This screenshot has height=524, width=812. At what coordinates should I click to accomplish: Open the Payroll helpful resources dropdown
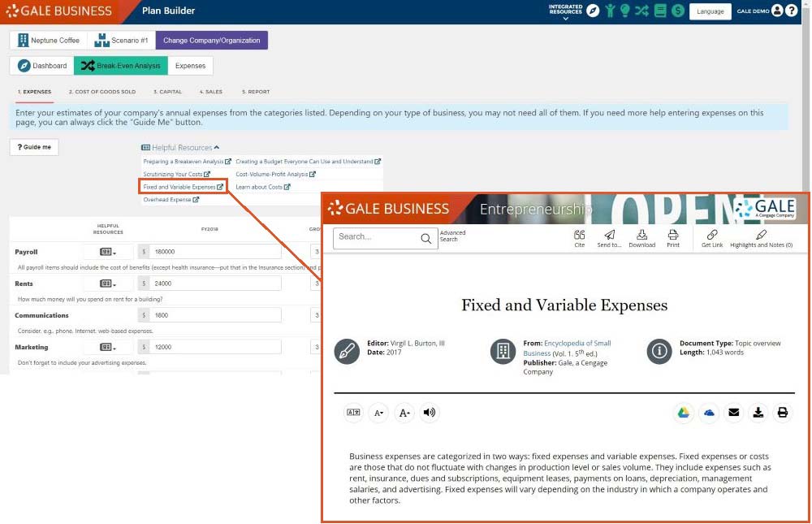point(108,252)
